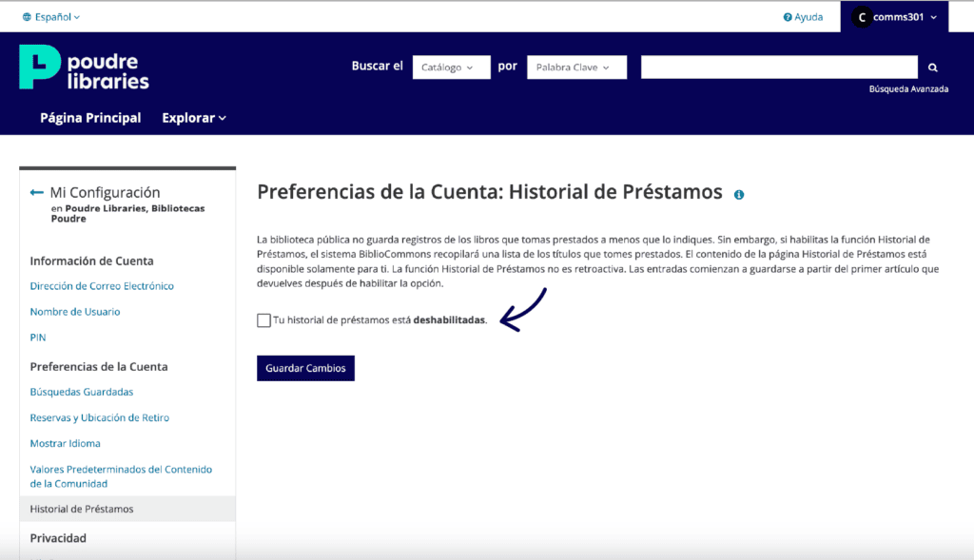Click the info icon beside the page heading

point(739,195)
